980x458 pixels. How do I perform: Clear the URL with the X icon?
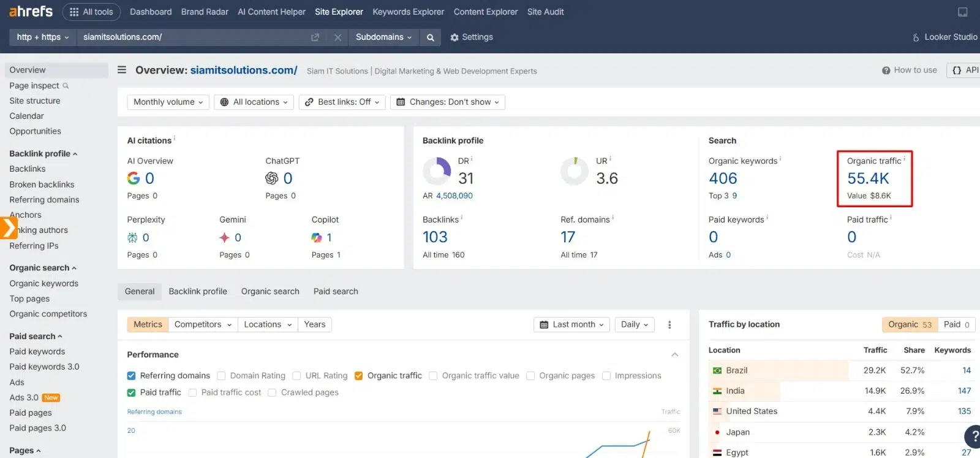[x=337, y=37]
